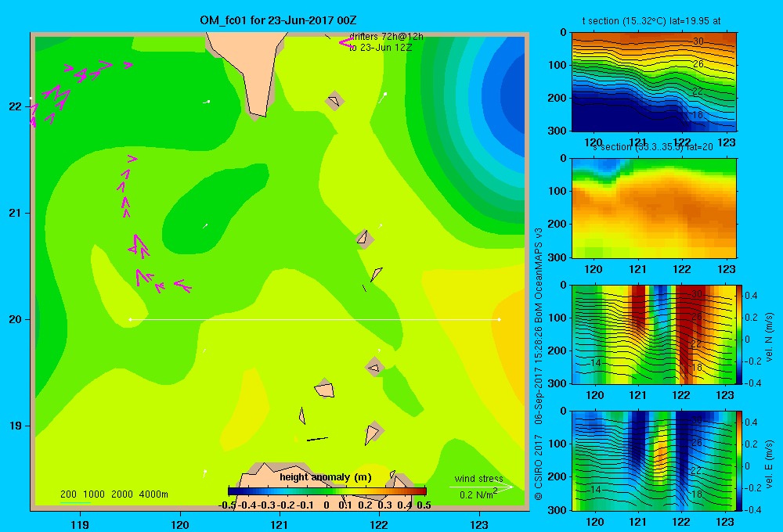Image resolution: width=783 pixels, height=532 pixels.
Task: Click the 't section (15..32°C) lat=19.95' title
Action: coord(651,21)
